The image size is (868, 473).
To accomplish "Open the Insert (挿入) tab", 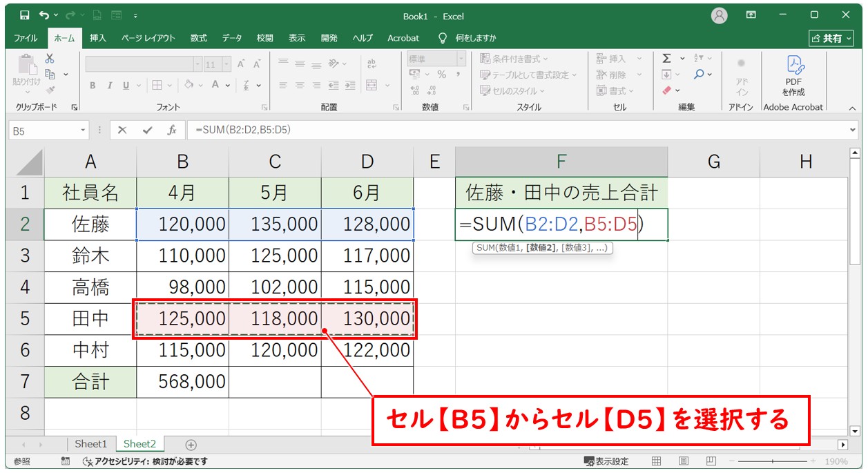I will (x=98, y=38).
